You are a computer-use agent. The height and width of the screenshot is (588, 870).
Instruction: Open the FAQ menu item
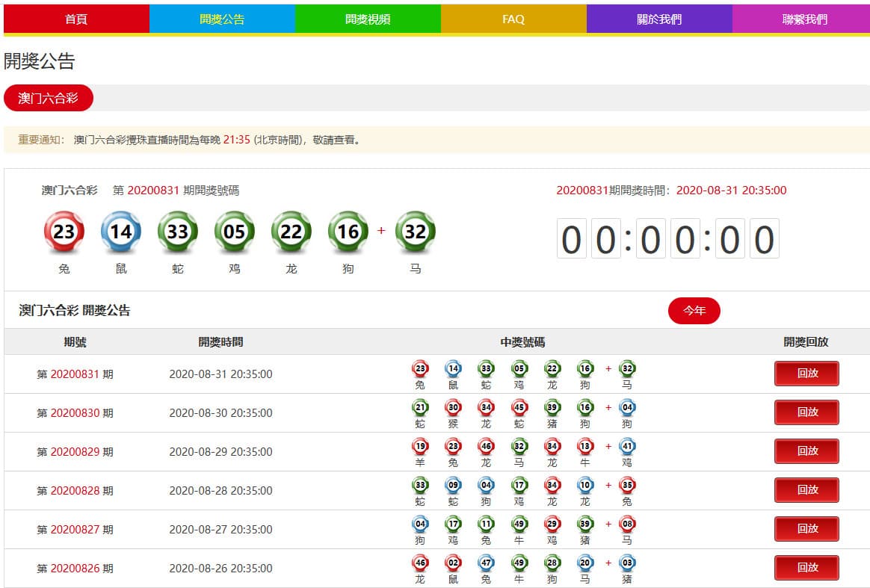coord(513,19)
